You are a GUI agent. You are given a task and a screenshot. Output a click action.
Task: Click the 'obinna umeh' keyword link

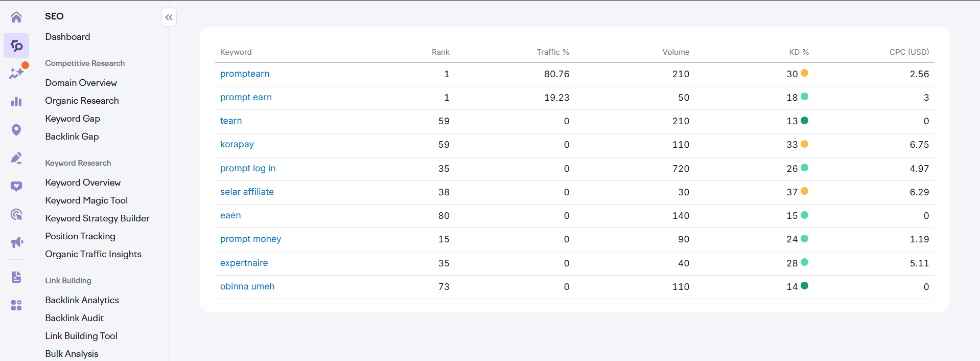[x=247, y=286]
